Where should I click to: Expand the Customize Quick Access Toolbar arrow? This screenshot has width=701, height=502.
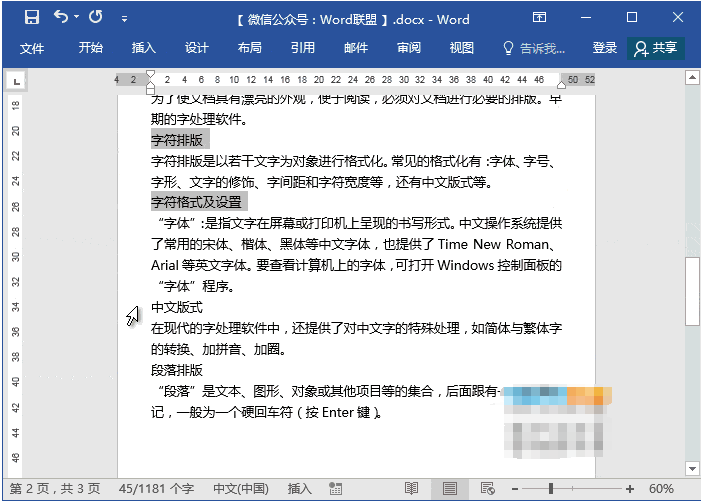click(x=124, y=19)
